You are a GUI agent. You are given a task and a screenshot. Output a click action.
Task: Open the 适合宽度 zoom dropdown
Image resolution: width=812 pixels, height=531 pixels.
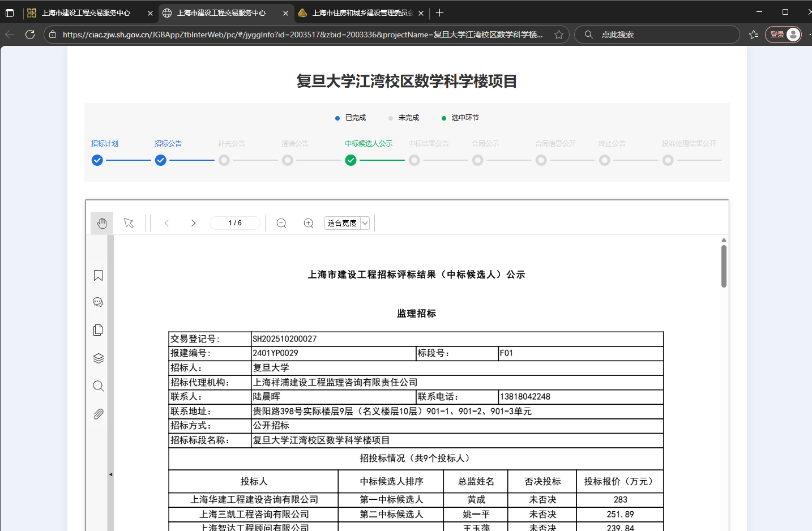click(x=347, y=223)
